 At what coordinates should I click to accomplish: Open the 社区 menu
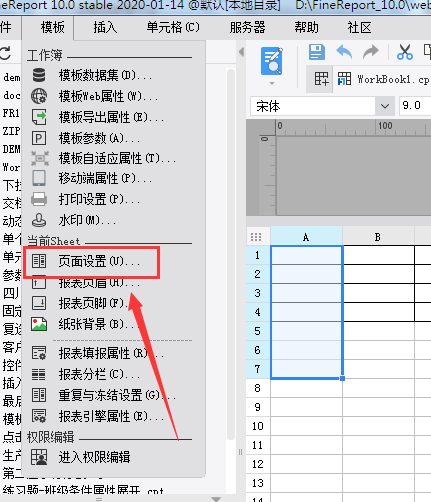tap(359, 27)
